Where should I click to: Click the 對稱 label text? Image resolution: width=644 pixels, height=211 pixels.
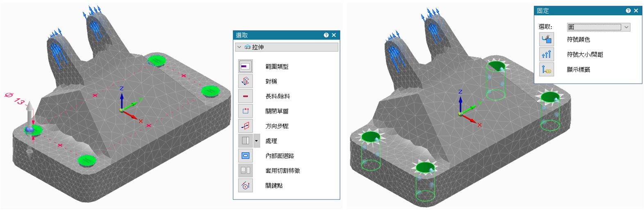click(x=271, y=81)
